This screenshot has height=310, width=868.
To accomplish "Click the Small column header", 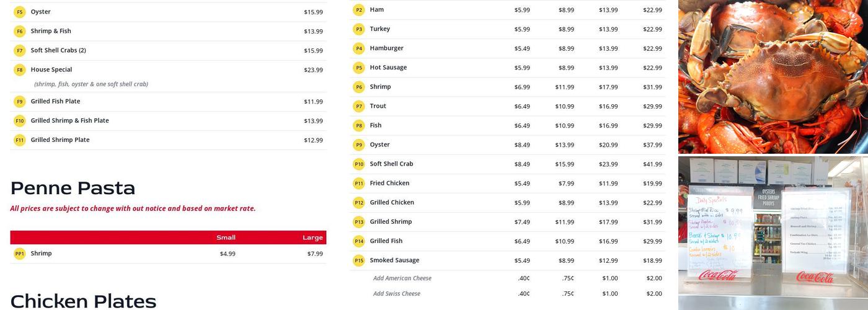I will (226, 237).
